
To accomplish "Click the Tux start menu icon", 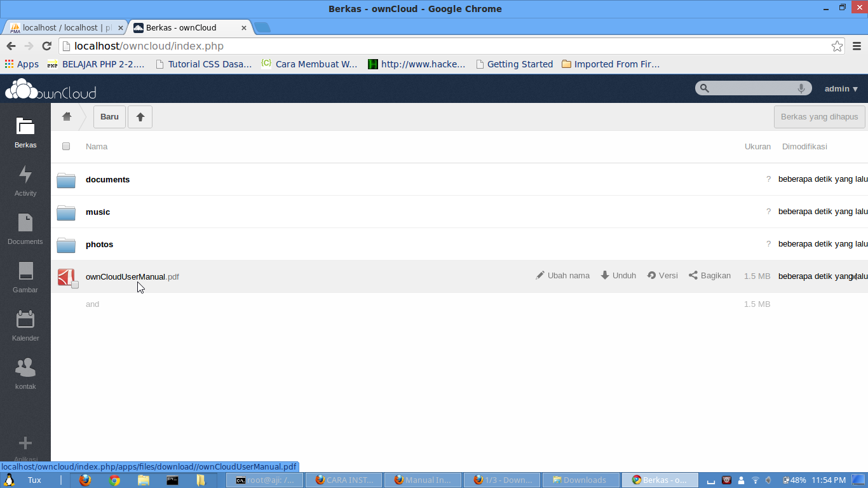I will coord(10,480).
